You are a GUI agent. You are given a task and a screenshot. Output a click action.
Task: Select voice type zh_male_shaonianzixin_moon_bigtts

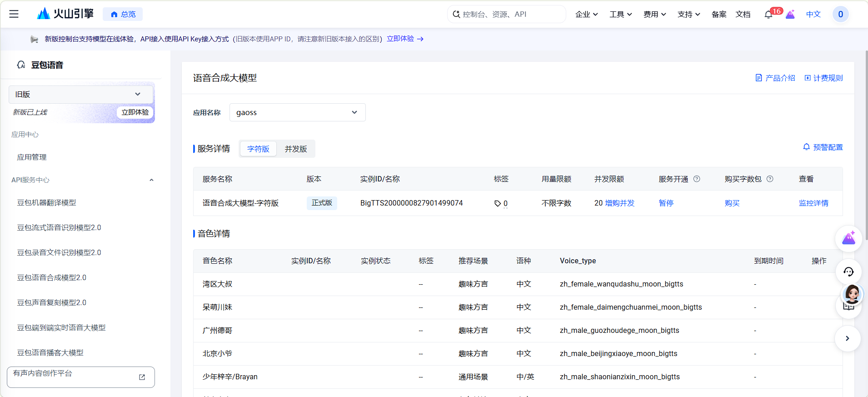point(620,377)
